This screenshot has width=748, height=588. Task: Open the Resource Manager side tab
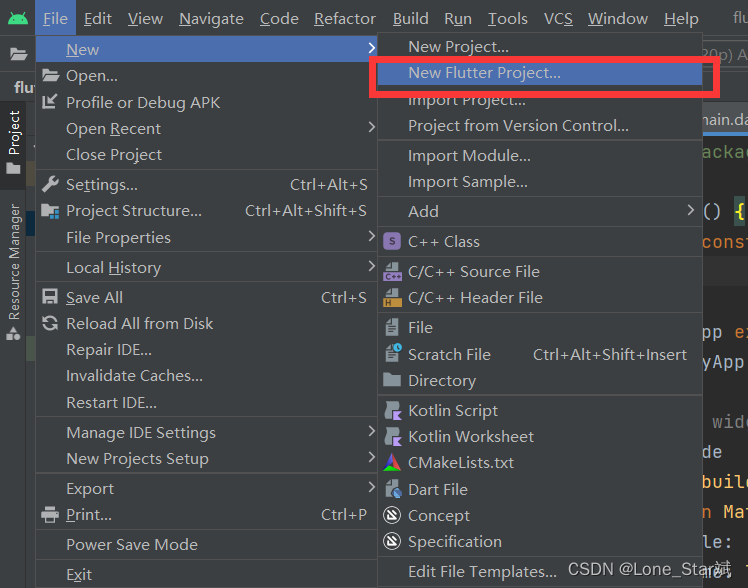[13, 272]
